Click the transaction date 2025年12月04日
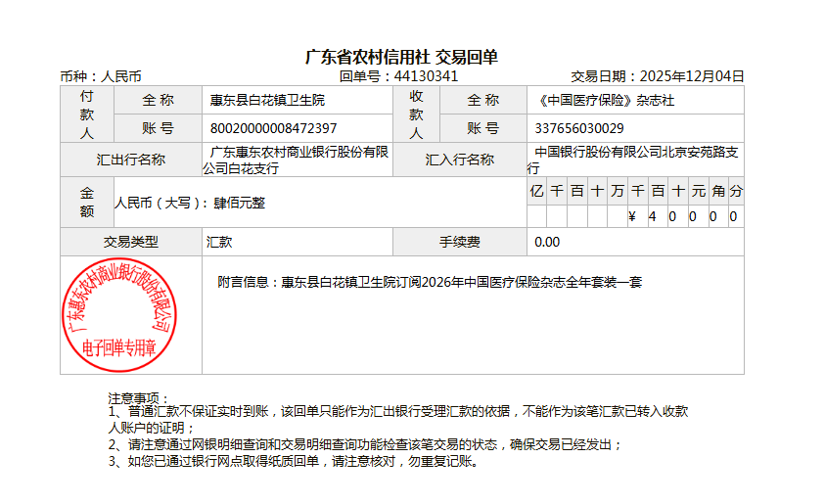The height and width of the screenshot is (504, 825). (x=690, y=76)
